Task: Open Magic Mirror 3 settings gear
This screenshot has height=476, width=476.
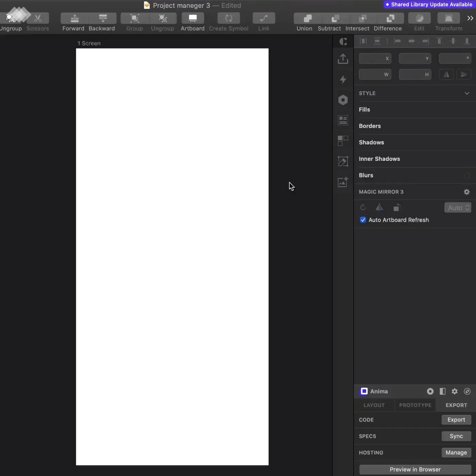Action: pyautogui.click(x=466, y=192)
